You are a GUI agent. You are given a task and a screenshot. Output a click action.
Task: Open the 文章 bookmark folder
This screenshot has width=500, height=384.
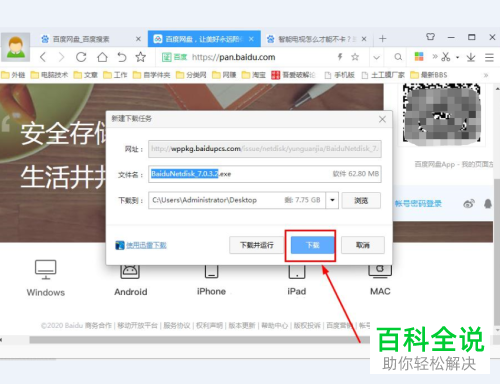pyautogui.click(x=86, y=75)
